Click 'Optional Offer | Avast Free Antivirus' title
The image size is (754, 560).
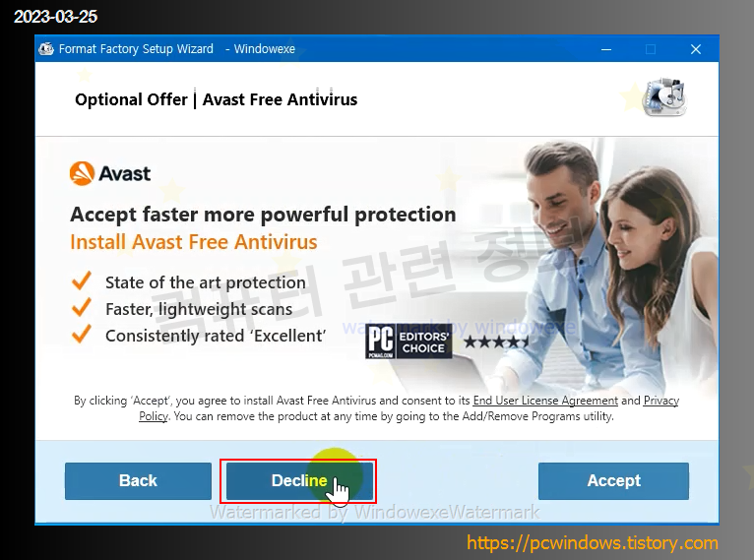tap(217, 99)
